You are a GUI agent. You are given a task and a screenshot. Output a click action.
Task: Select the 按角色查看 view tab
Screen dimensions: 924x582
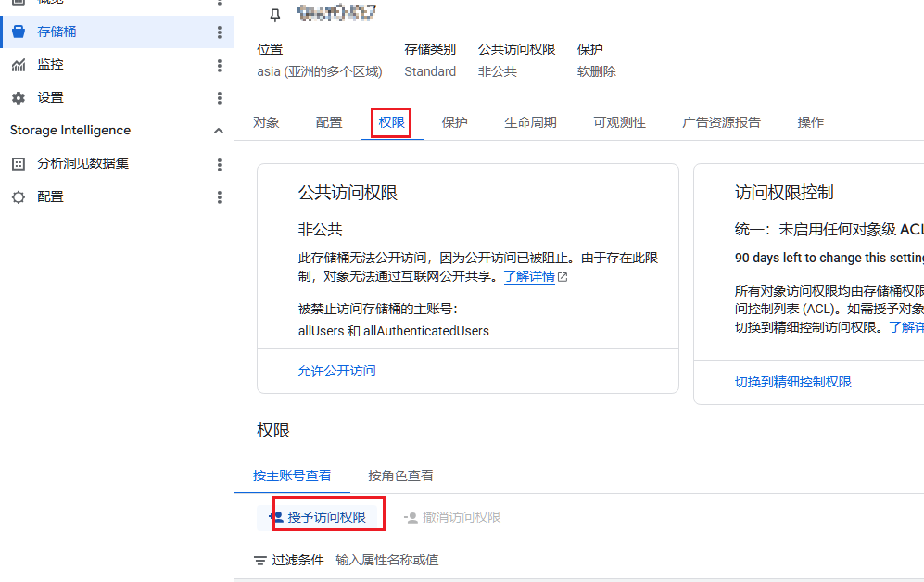coord(400,475)
